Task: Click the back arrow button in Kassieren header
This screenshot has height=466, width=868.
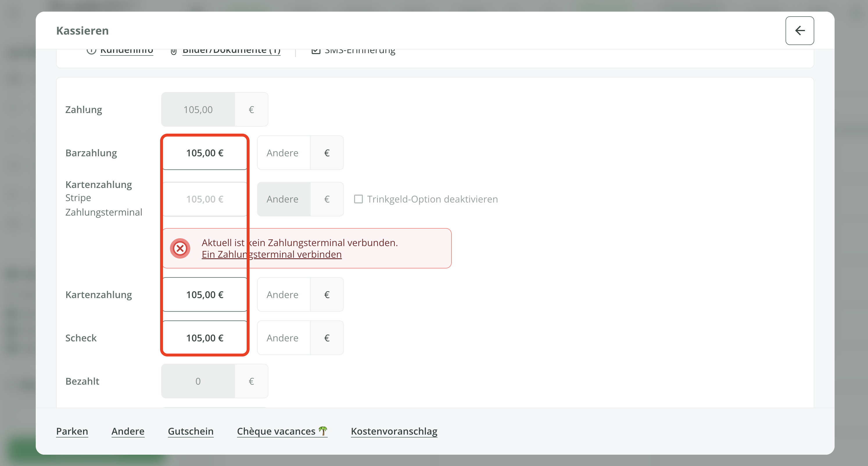Action: [799, 31]
